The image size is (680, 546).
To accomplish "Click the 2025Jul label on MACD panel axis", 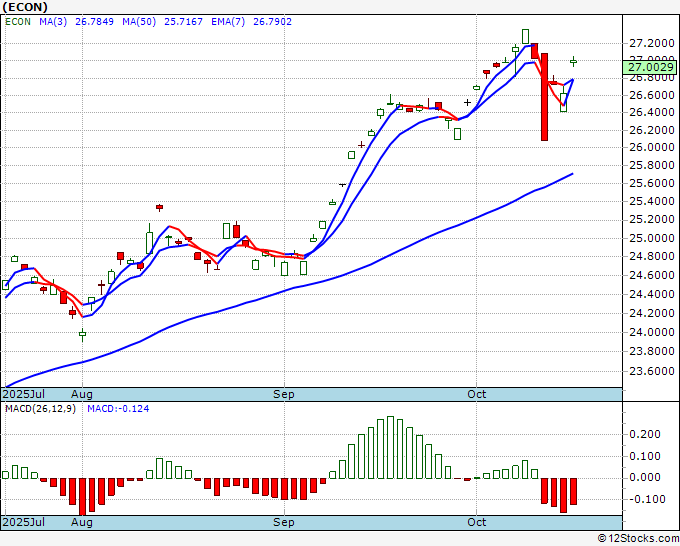I will (x=23, y=522).
